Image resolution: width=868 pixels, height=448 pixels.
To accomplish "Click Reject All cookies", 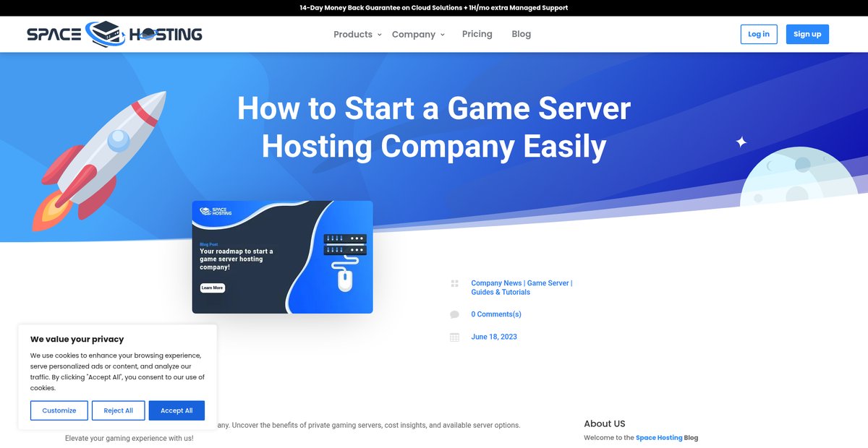I will click(x=119, y=410).
